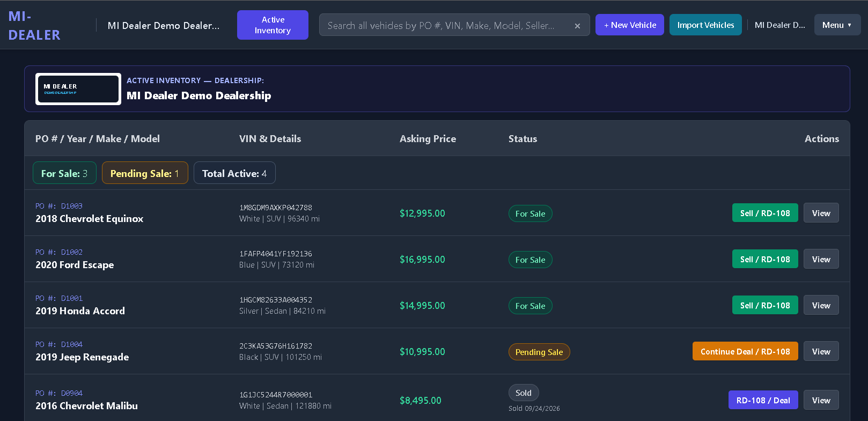The image size is (868, 421).
Task: Click PO # D1003 text
Action: 59,206
